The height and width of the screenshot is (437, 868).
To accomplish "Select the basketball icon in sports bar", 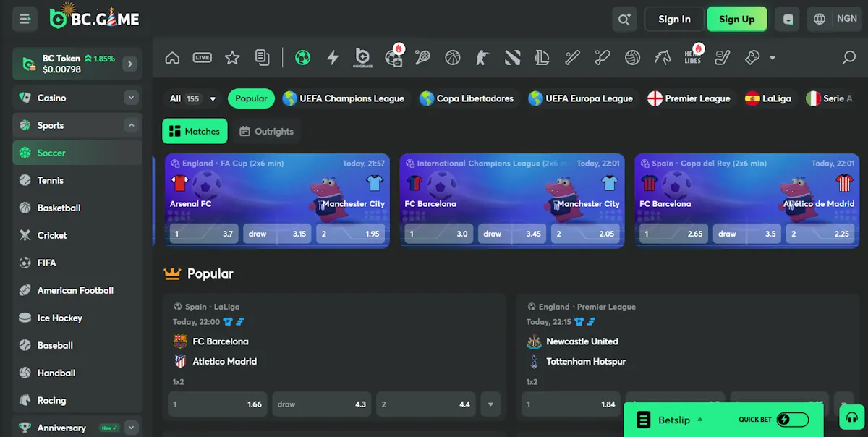I will point(453,58).
